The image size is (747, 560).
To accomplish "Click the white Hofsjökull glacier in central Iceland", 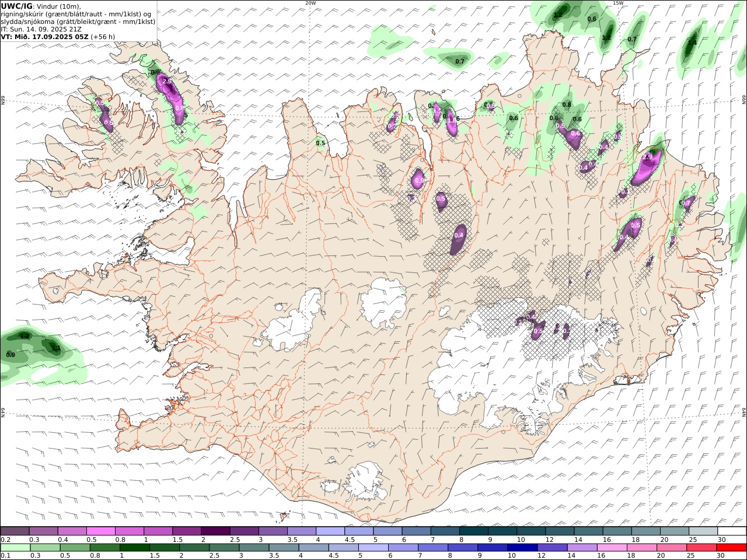I will [383, 303].
